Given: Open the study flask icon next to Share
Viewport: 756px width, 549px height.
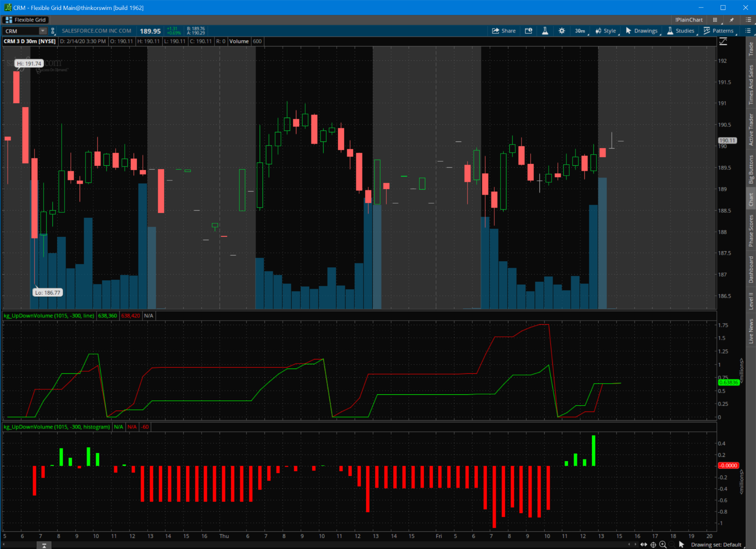Looking at the screenshot, I should click(x=545, y=31).
